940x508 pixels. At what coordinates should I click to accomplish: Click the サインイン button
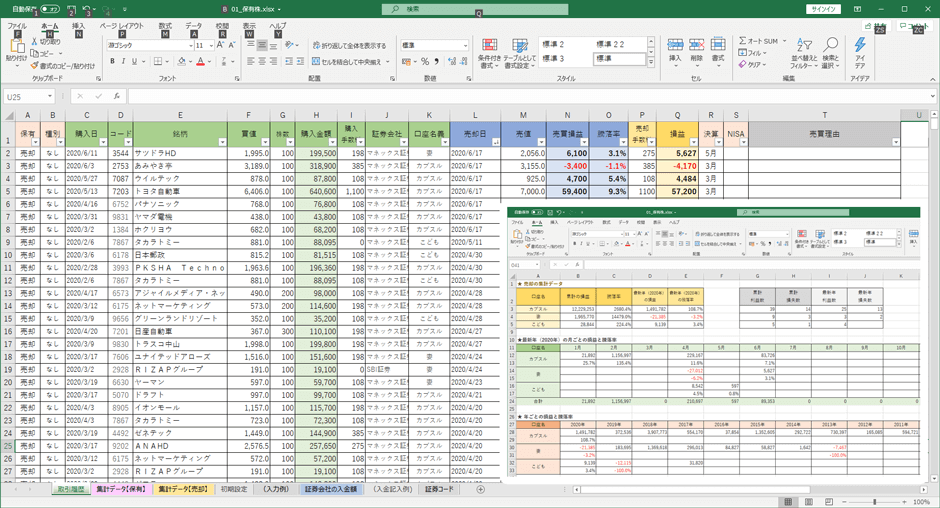[823, 9]
